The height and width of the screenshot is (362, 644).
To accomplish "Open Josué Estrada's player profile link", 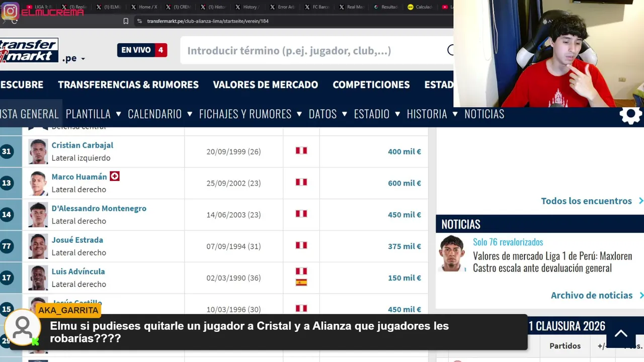I will point(77,240).
